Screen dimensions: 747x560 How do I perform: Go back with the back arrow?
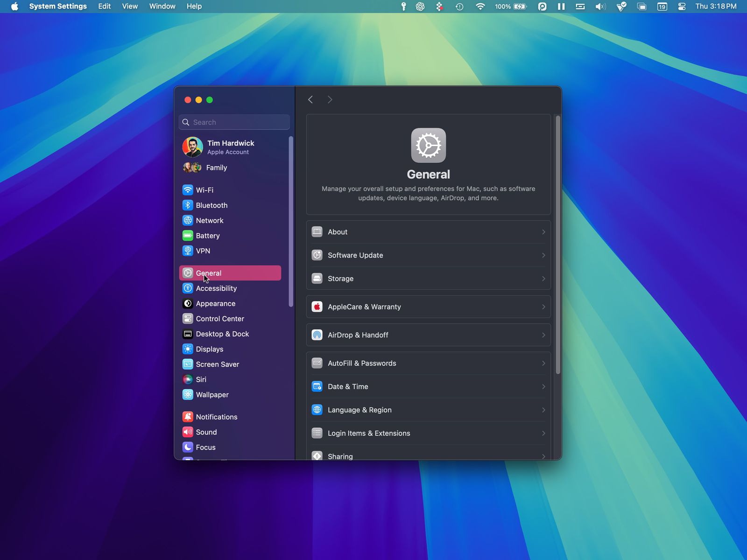pos(310,99)
